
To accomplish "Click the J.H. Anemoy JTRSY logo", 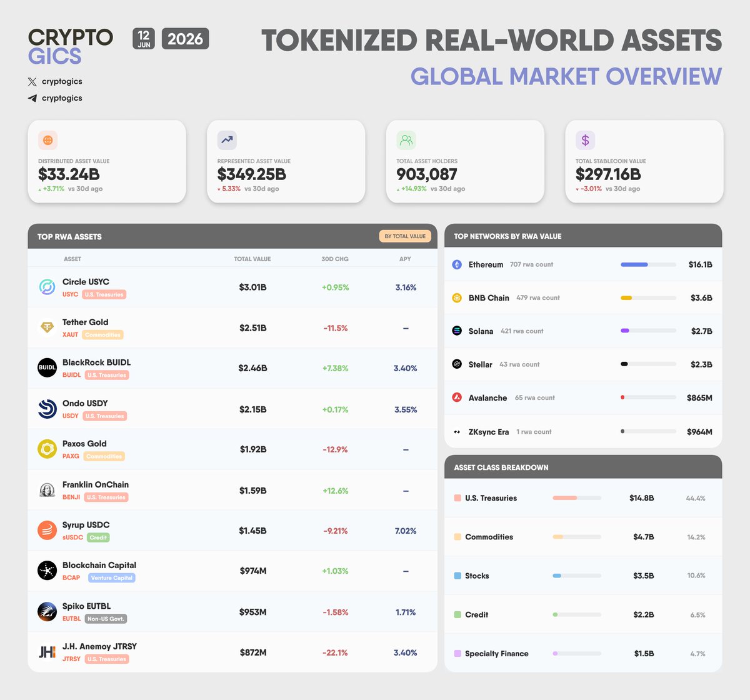I will pyautogui.click(x=47, y=652).
